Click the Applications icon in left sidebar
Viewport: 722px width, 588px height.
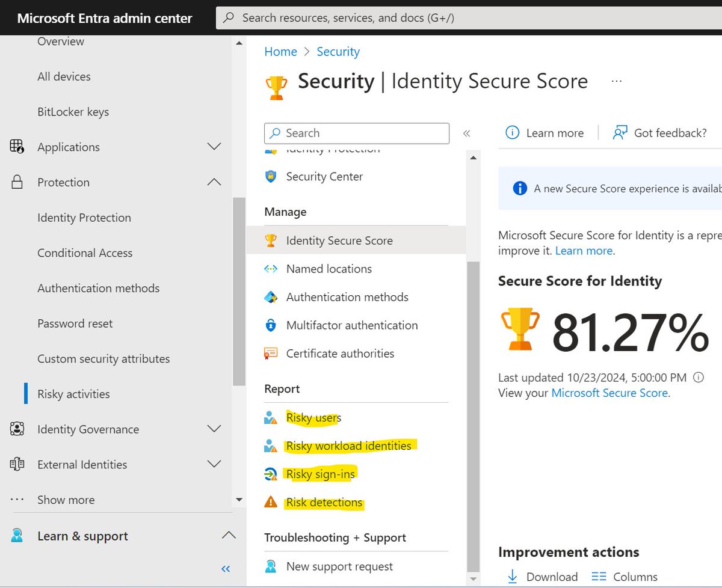[x=17, y=147]
